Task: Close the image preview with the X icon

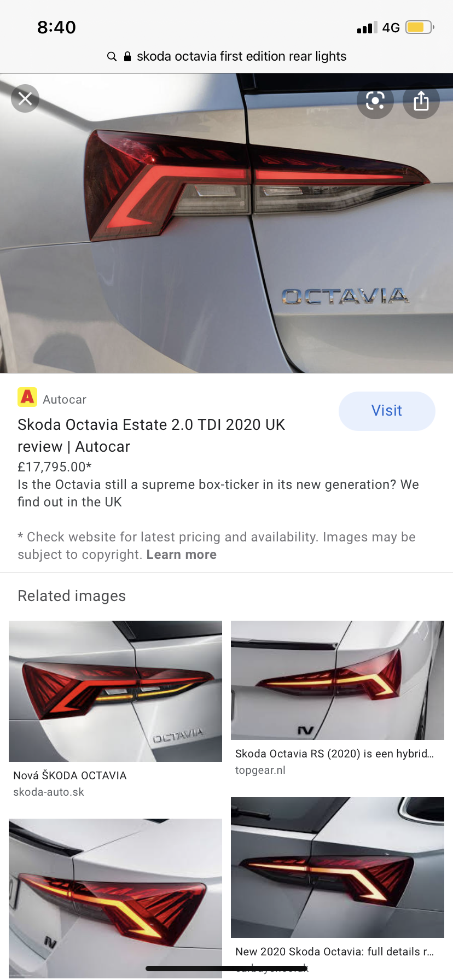Action: click(25, 98)
